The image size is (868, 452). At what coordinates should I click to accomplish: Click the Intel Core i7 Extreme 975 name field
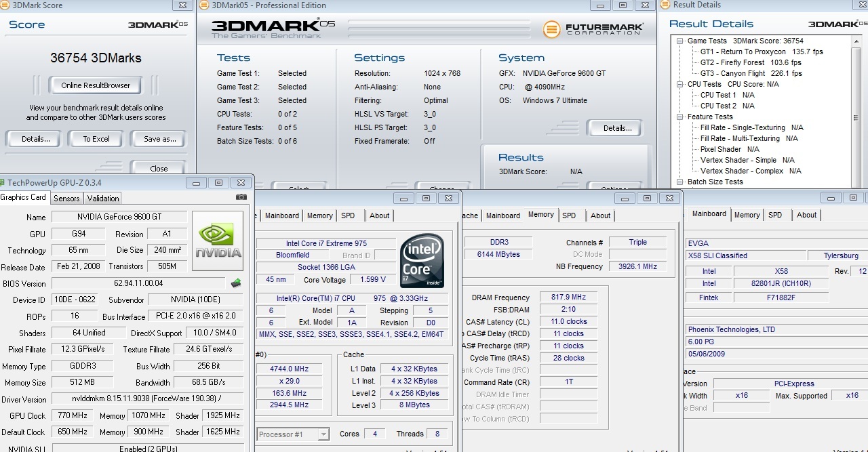click(x=326, y=243)
